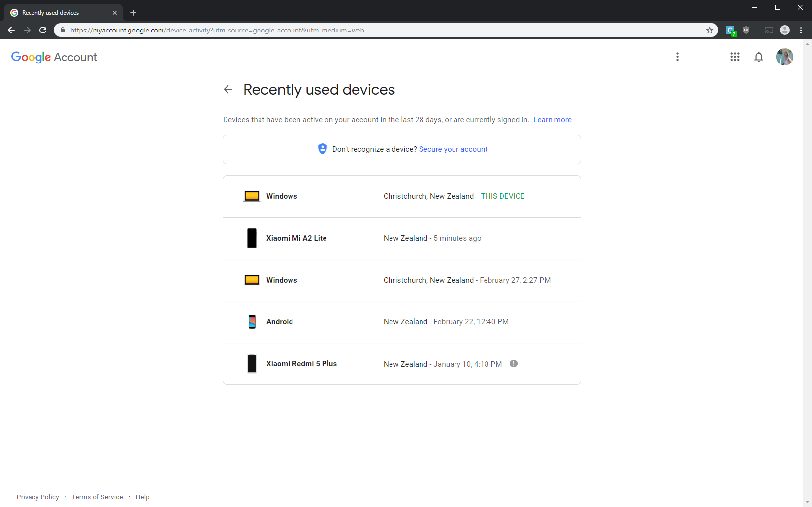
Task: Click the back arrow beside Recently used devices
Action: tap(227, 89)
